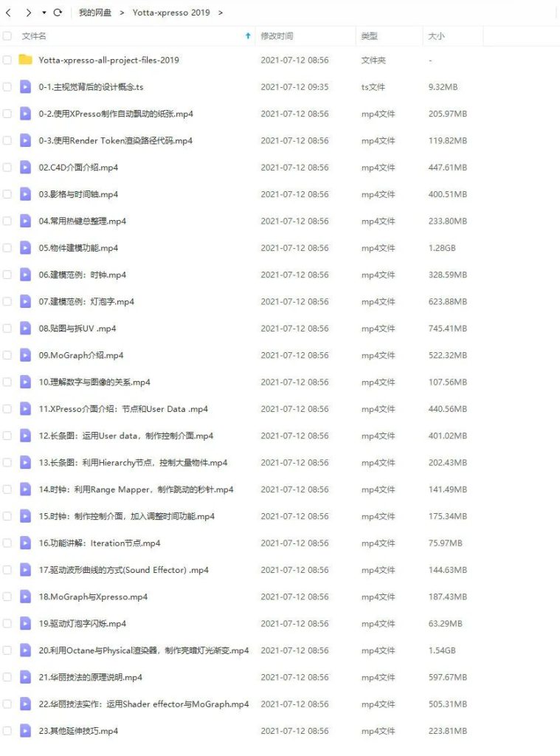Open file 11.XPresso介面介绍：节点和User Data .mp4
Viewport: 560px width, 756px height.
123,409
